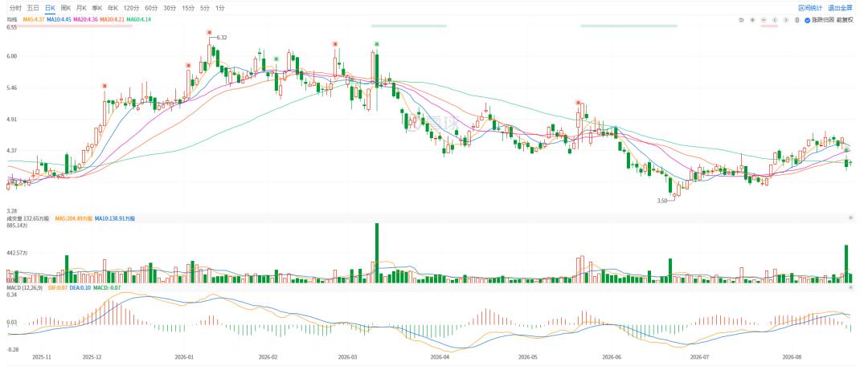Click the undo arrow icon in chart toolbar
Viewport: 868px width, 366px height.
(x=741, y=20)
